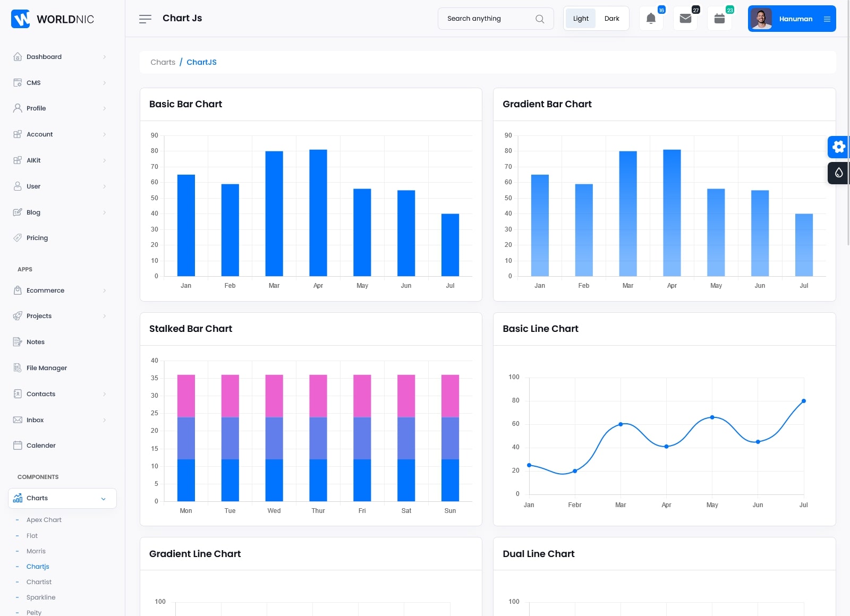Click the hamburger sidebar toggle icon

145,19
